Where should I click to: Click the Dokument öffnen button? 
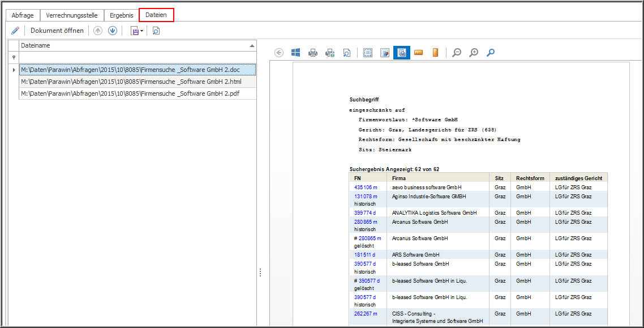pos(57,31)
